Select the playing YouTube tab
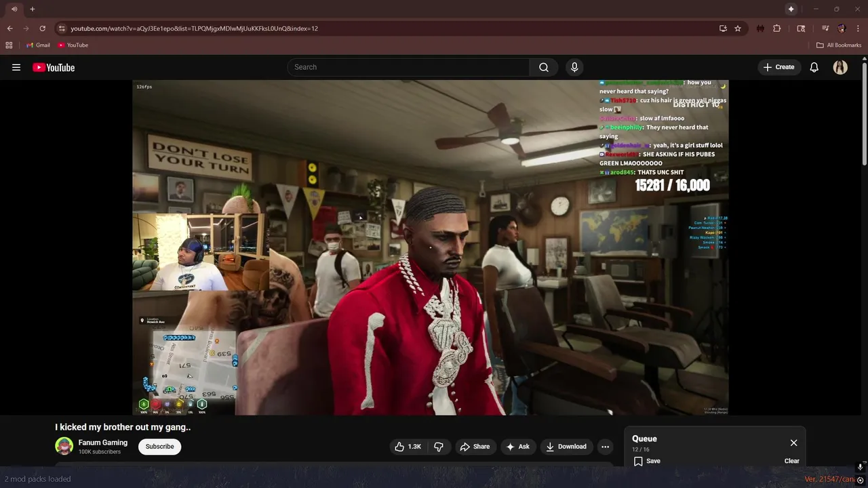 click(14, 9)
